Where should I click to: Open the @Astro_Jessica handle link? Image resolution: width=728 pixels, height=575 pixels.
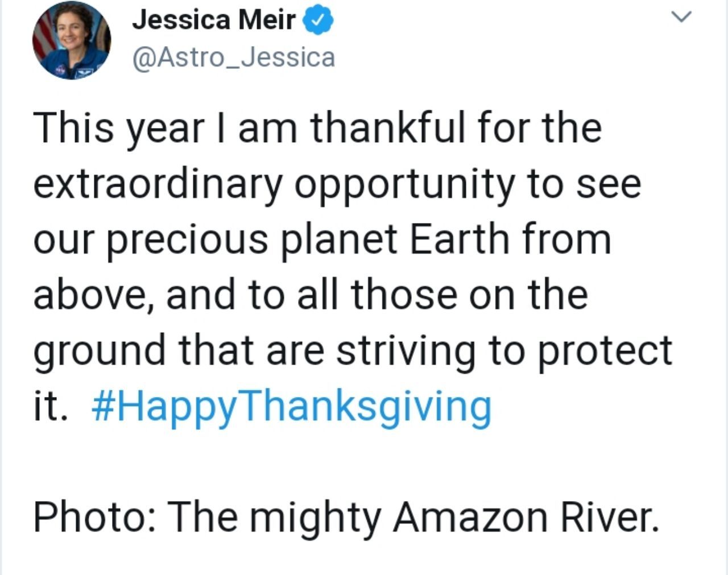[233, 58]
